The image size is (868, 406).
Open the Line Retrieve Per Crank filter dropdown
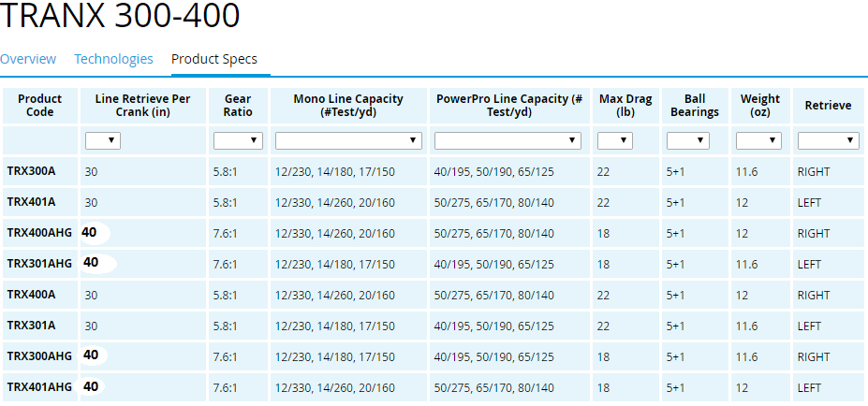[x=103, y=140]
